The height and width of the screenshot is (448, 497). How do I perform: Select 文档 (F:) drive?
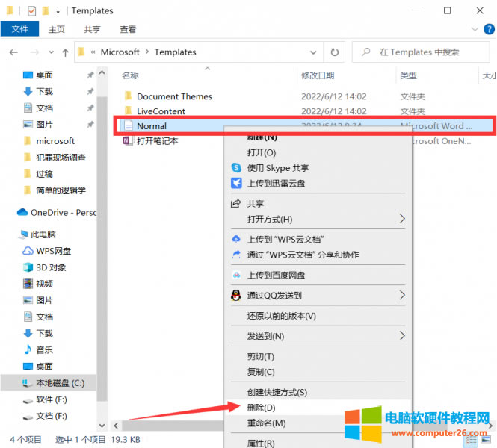tap(52, 416)
